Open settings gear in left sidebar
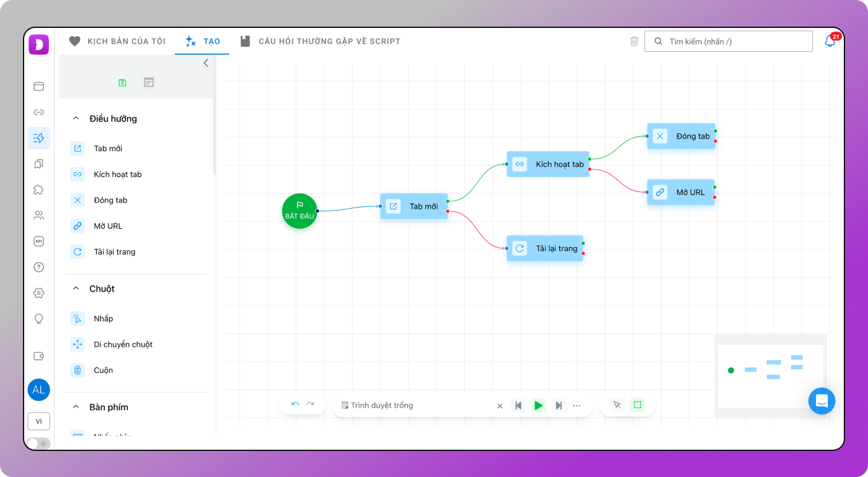The image size is (868, 477). point(38,293)
